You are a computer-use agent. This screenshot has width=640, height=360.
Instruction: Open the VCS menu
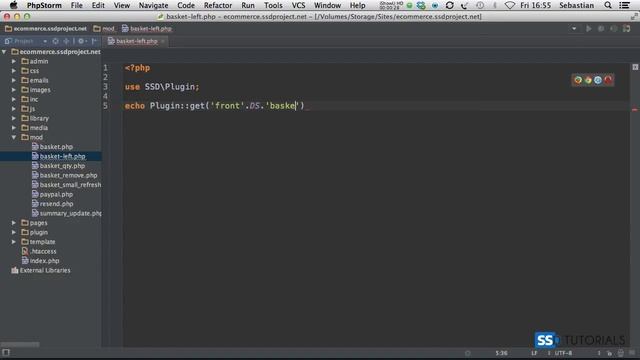(298, 5)
